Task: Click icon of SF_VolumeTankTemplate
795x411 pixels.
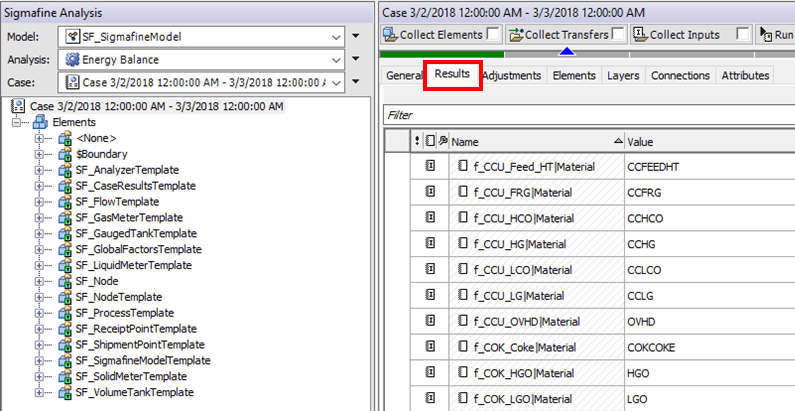Action: 65,392
